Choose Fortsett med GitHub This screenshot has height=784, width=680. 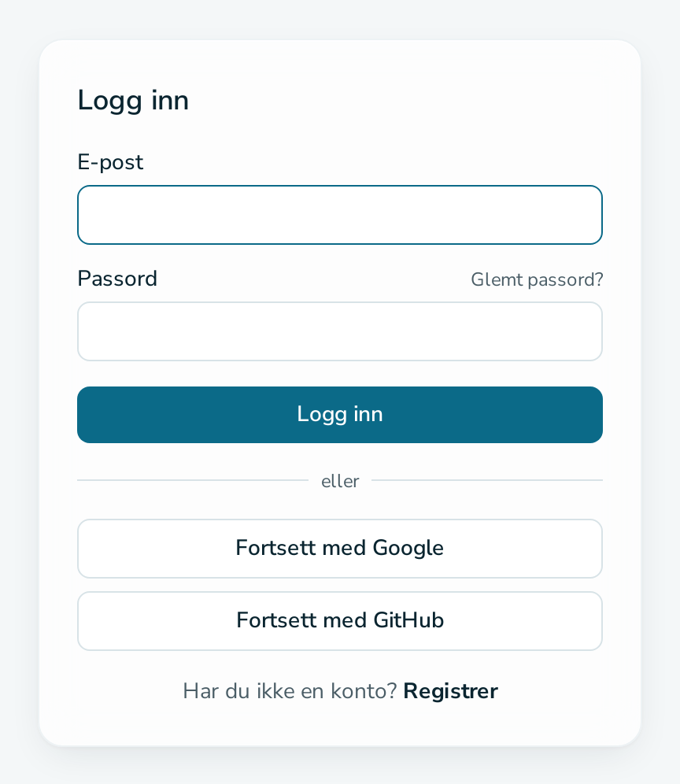pyautogui.click(x=340, y=621)
